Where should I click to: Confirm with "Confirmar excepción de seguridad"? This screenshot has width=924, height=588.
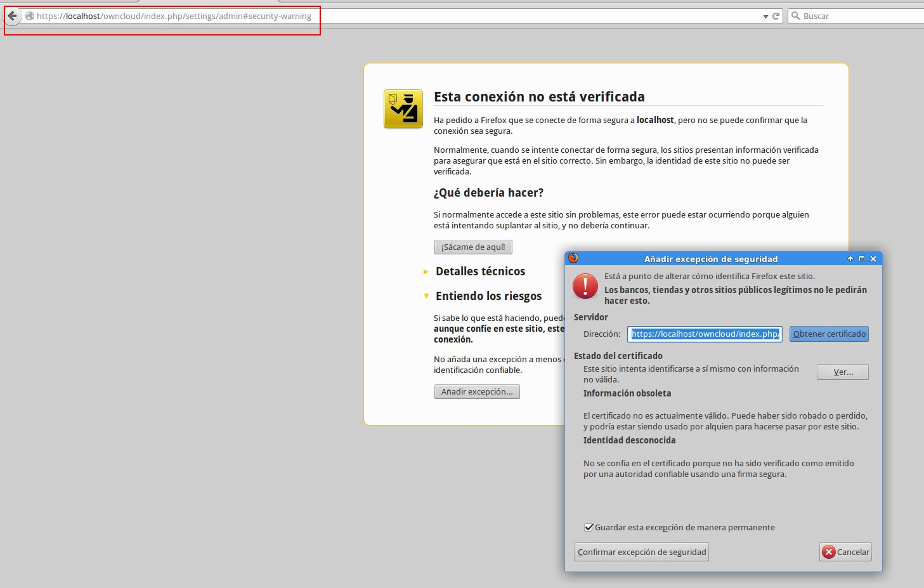tap(641, 552)
